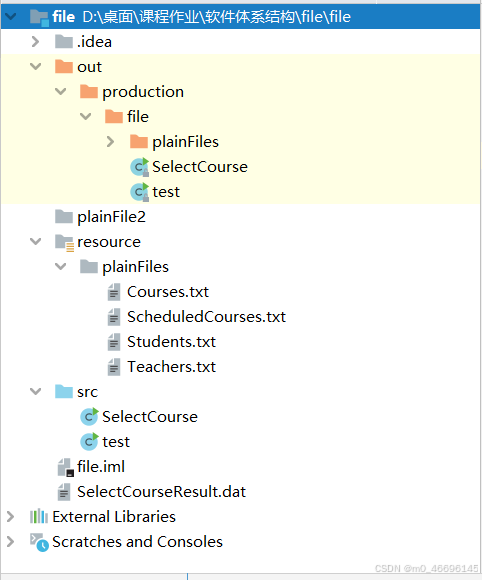Click the .idea folder icon
482x580 pixels.
tap(64, 41)
